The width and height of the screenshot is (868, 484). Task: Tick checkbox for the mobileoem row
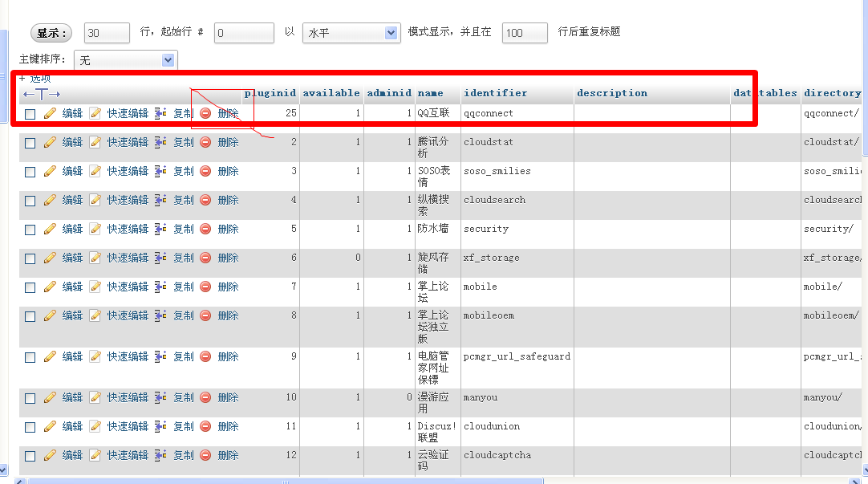(30, 316)
